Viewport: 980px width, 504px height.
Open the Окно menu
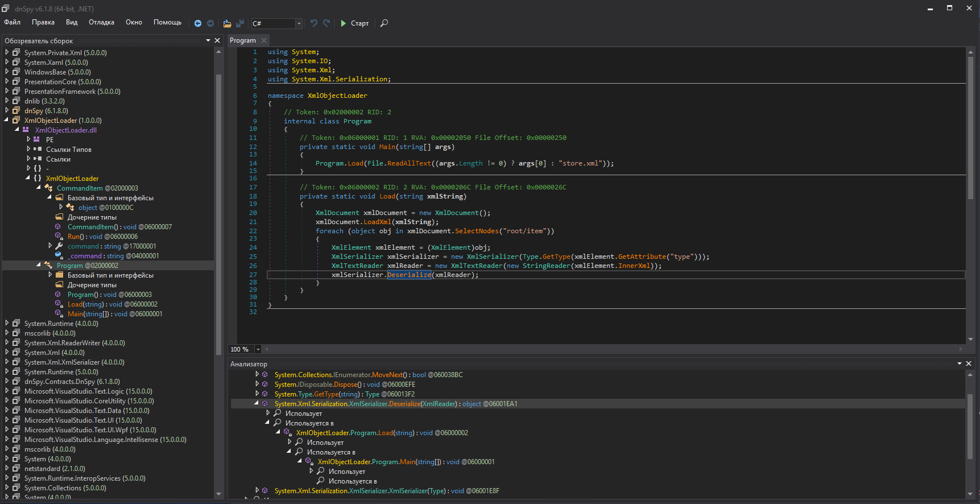point(134,22)
